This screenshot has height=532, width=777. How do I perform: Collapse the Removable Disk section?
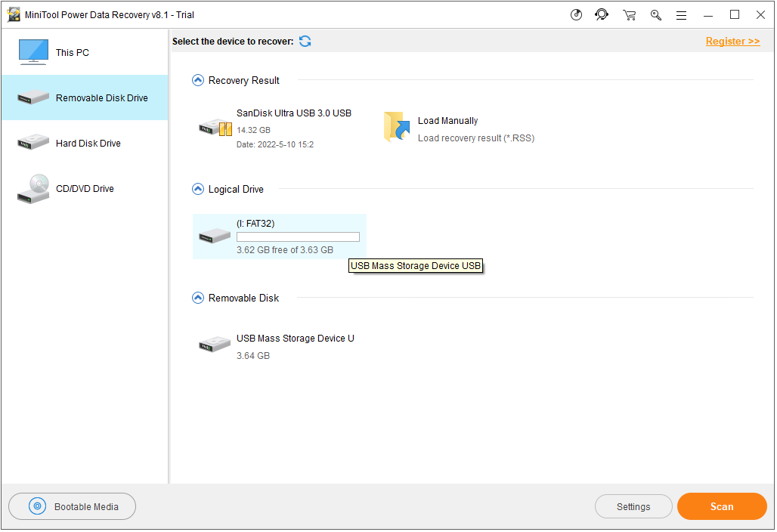(198, 298)
